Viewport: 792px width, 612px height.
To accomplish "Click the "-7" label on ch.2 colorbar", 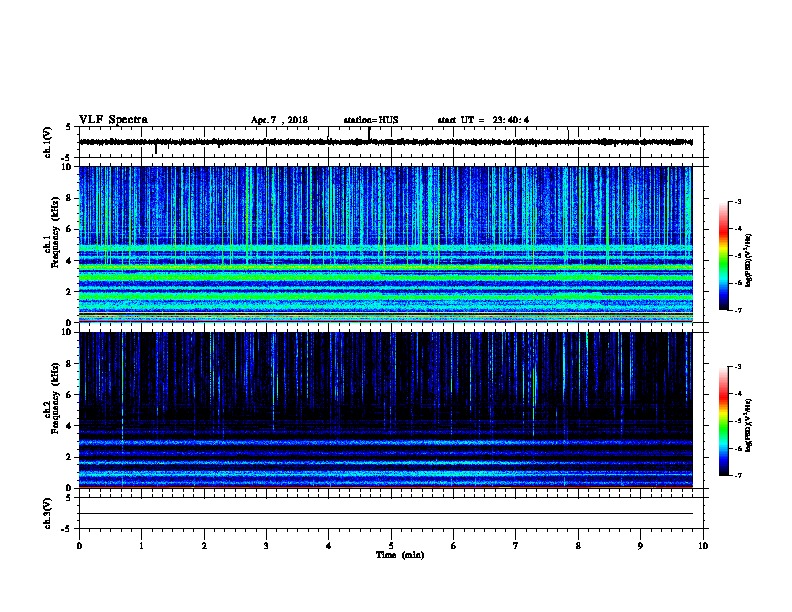I will click(x=738, y=475).
